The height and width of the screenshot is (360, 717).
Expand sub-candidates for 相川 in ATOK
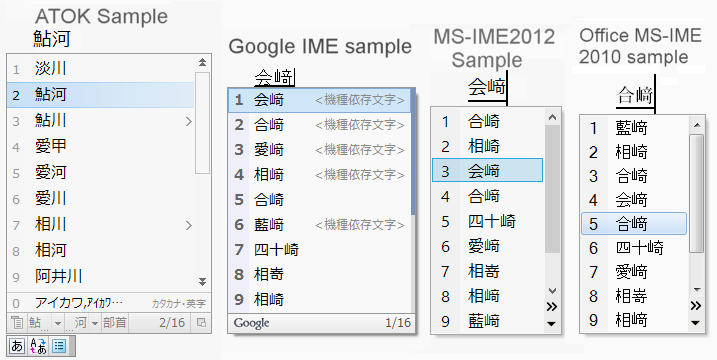189,225
